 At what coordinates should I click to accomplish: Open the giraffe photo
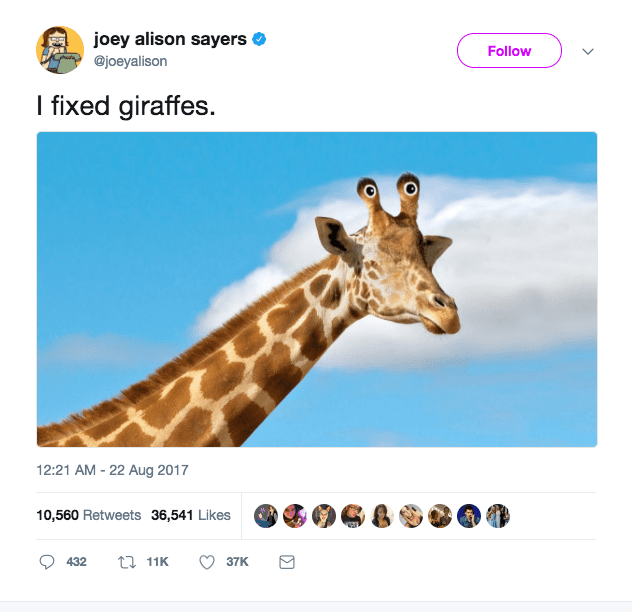[x=317, y=289]
